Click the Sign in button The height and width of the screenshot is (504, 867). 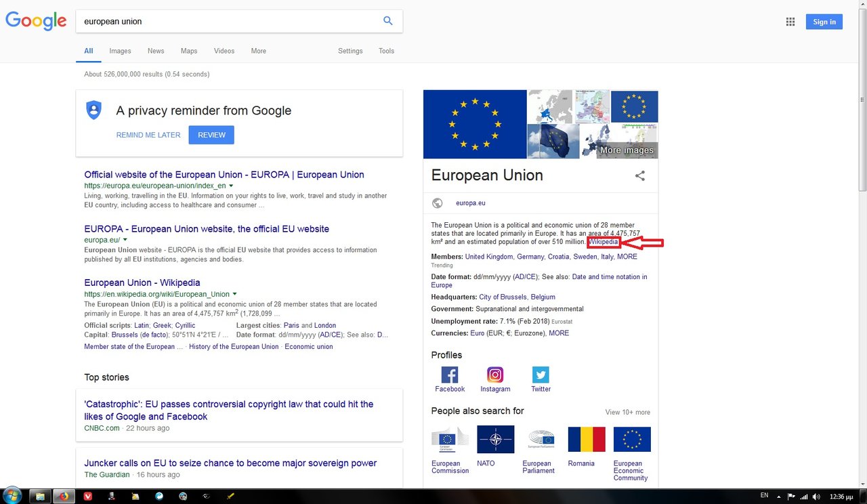pyautogui.click(x=824, y=22)
